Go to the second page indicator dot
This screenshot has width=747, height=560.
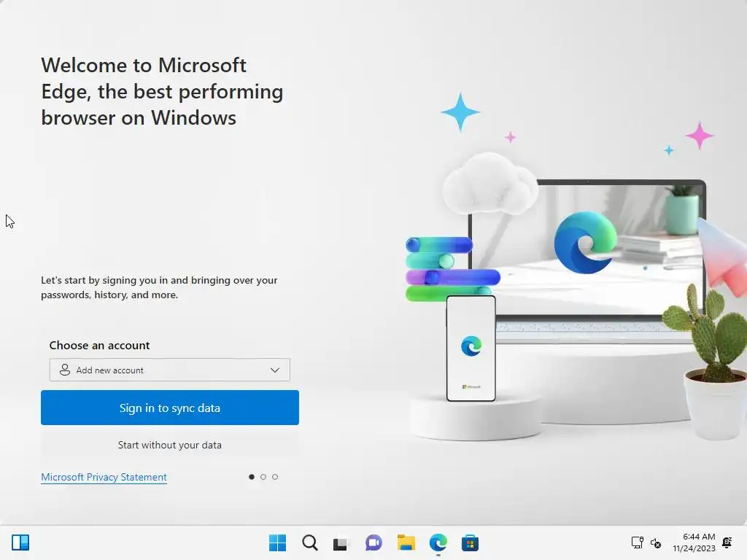pos(263,477)
